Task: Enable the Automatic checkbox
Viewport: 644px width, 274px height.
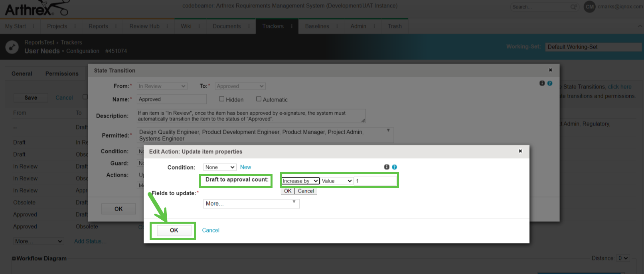Action: (259, 99)
